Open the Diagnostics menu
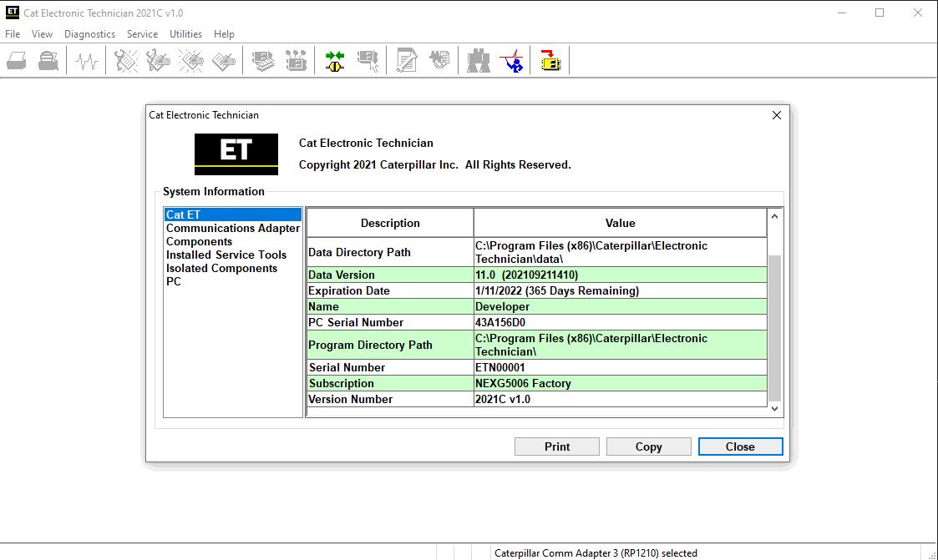Image resolution: width=938 pixels, height=560 pixels. (89, 34)
